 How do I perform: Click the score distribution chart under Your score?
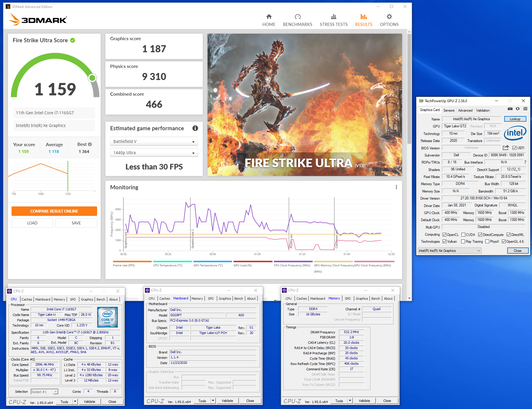click(x=54, y=177)
